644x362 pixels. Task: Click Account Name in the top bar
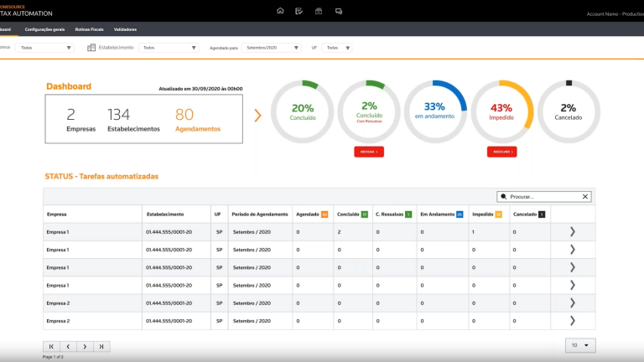coord(615,14)
